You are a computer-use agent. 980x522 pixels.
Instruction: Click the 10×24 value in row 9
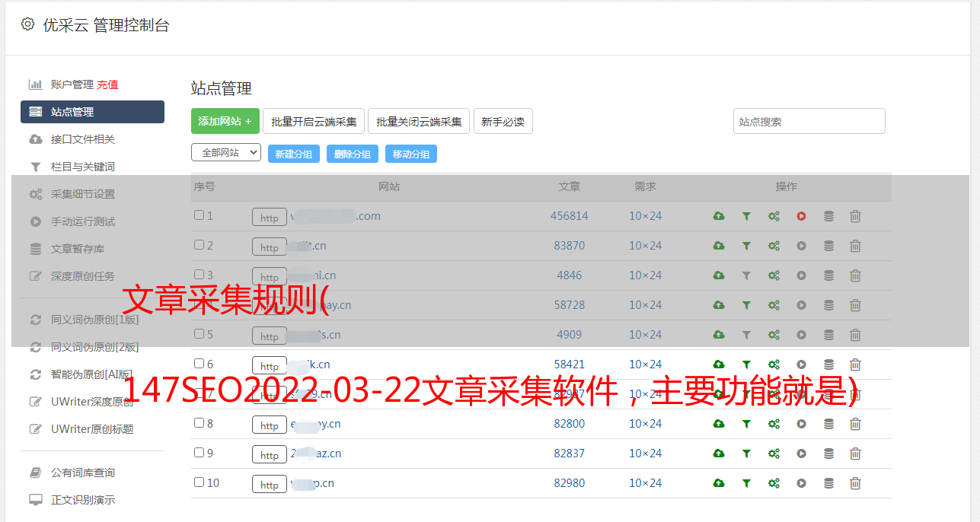[645, 454]
